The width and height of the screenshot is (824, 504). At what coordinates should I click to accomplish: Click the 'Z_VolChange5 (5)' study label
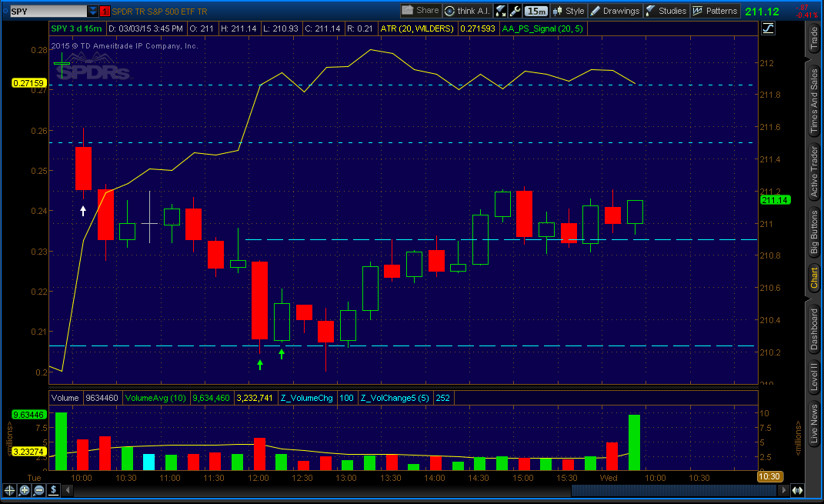point(395,398)
